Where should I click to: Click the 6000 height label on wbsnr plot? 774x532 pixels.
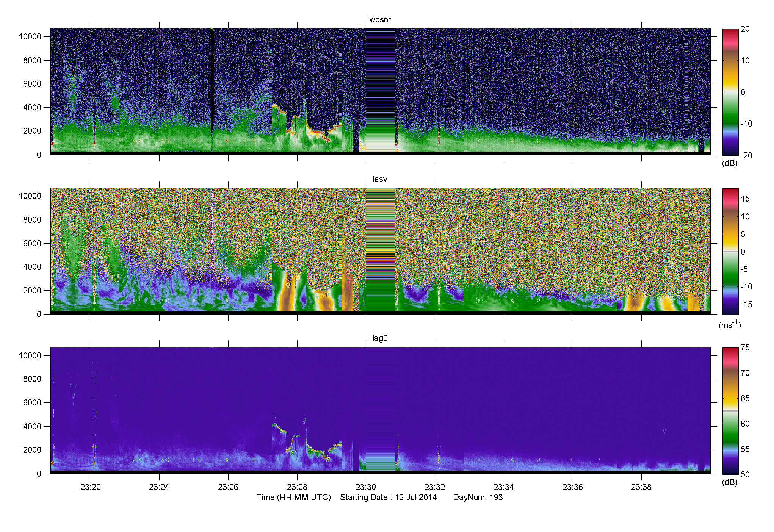(x=32, y=84)
